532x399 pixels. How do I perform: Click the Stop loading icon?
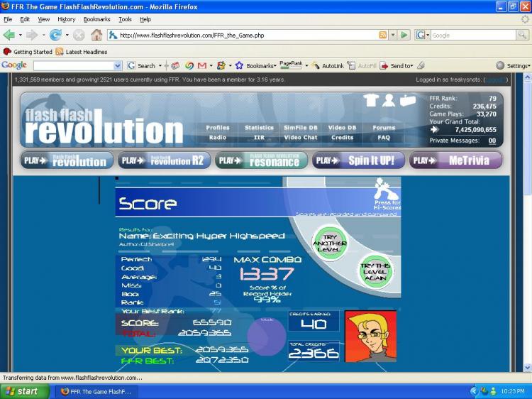79,35
